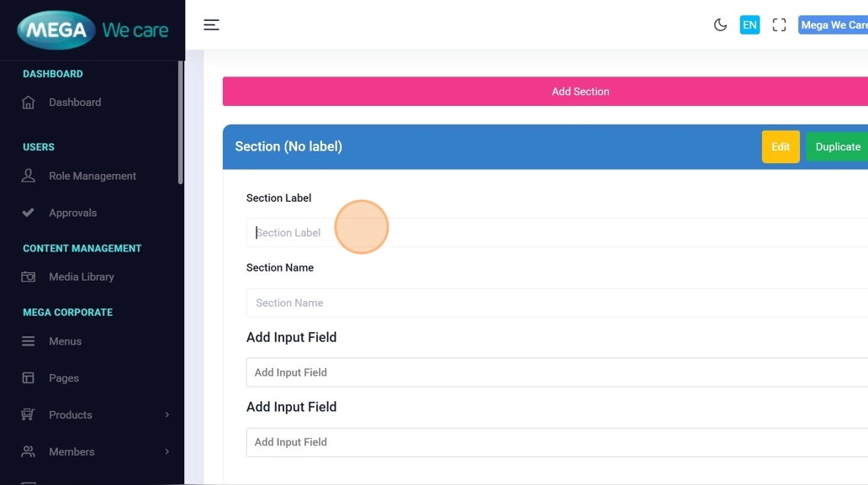Click the Dashboard home icon
The height and width of the screenshot is (485, 868).
(x=29, y=103)
